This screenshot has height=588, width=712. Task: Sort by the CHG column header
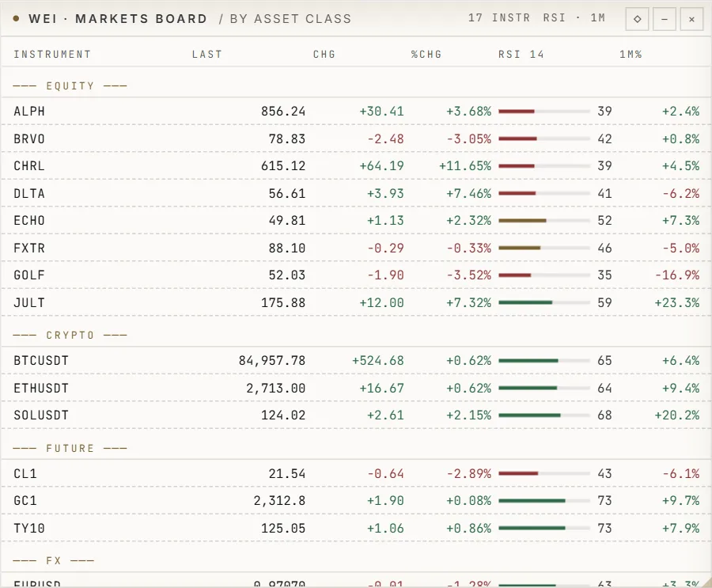pos(324,55)
